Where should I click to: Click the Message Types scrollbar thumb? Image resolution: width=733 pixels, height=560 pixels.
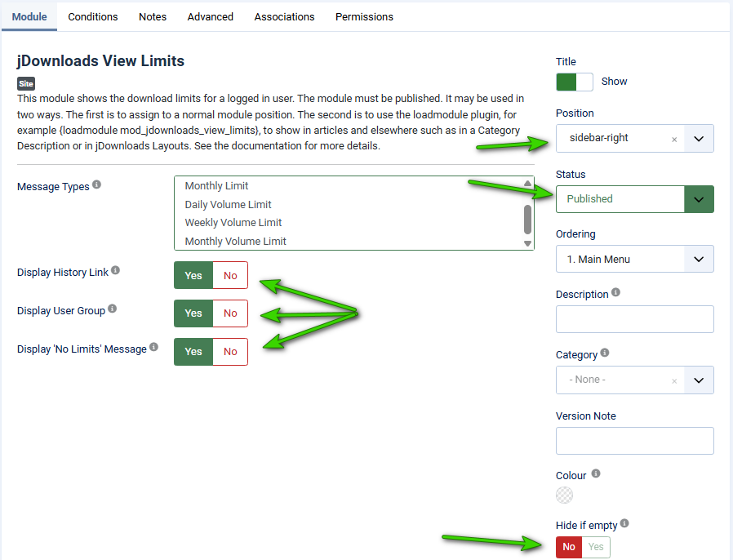[527, 220]
